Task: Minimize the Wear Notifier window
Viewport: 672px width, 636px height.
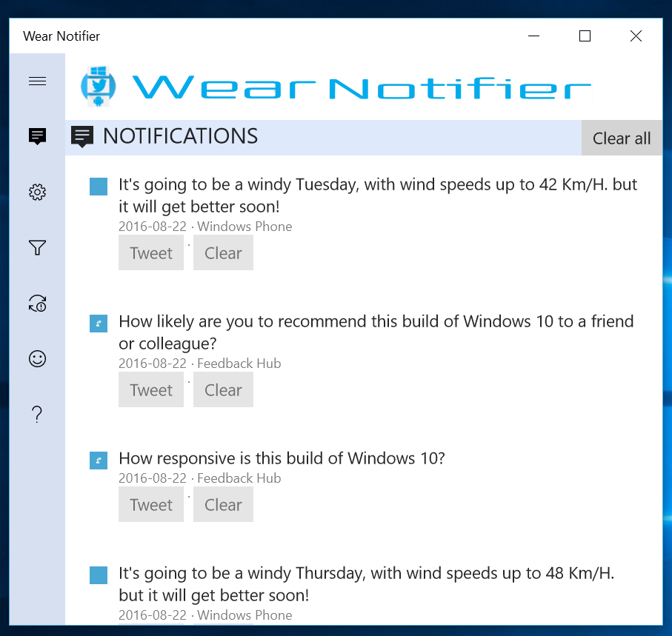Action: 533,36
